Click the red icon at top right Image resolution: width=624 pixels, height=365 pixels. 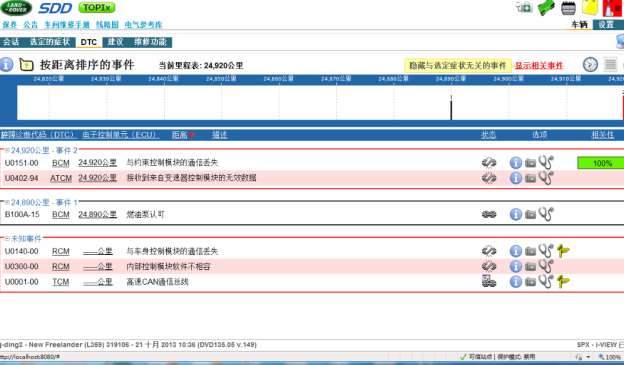pyautogui.click(x=613, y=8)
